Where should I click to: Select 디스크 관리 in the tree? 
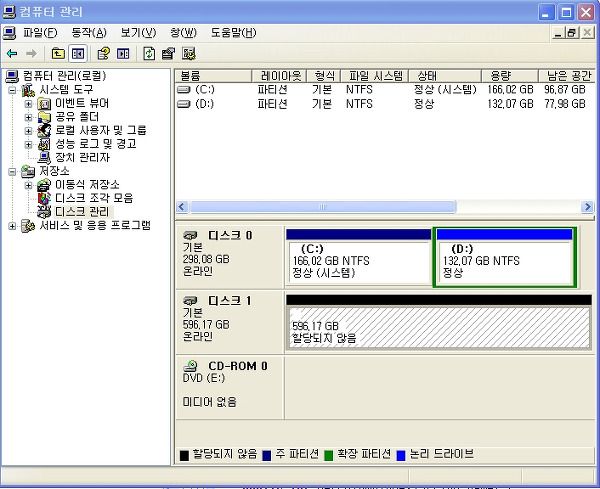82,212
